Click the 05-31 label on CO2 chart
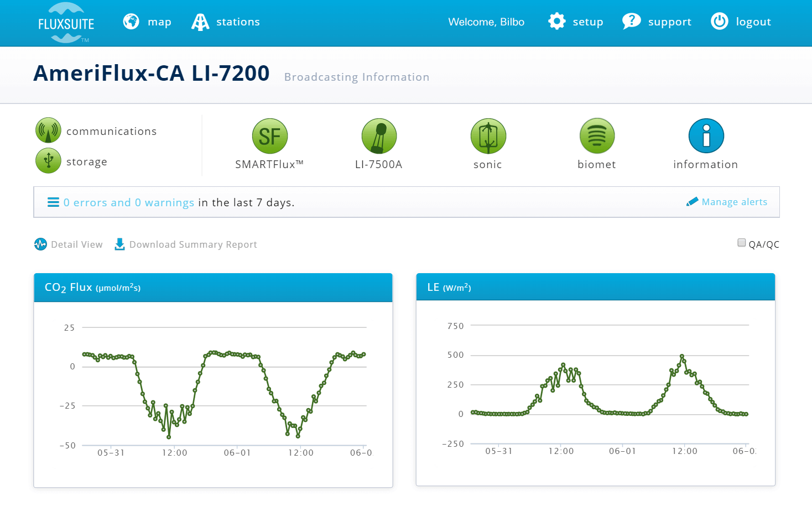Screen dimensions: 812x522 point(111,453)
